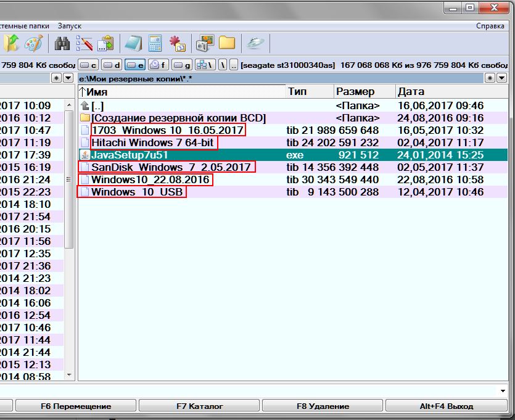Open the camera and photos toolbar icon
The image size is (515, 420).
[205, 43]
